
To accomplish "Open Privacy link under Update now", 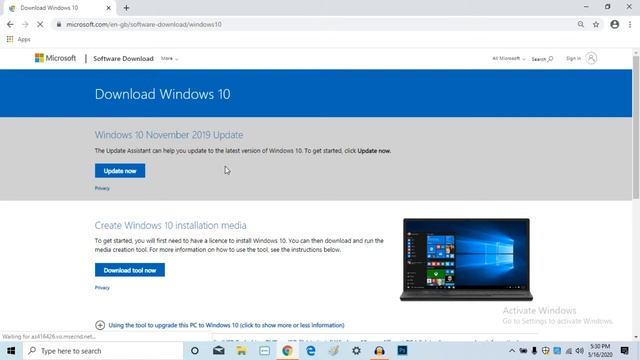I will coord(102,188).
